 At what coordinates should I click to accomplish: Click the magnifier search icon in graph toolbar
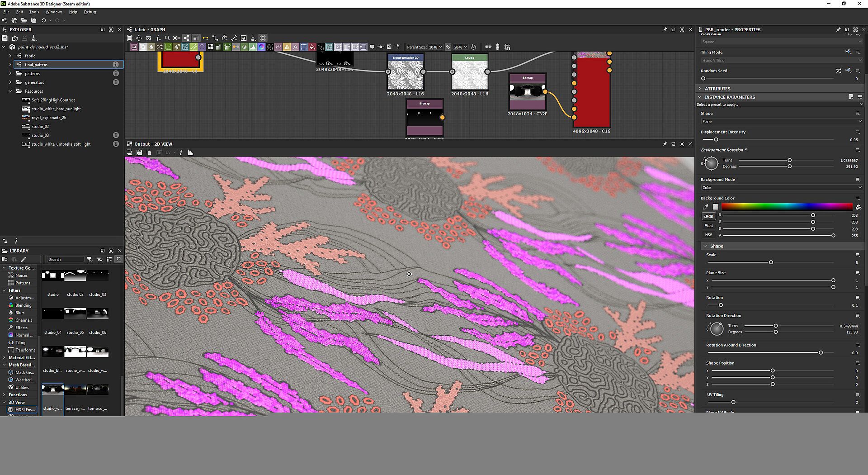pyautogui.click(x=167, y=38)
